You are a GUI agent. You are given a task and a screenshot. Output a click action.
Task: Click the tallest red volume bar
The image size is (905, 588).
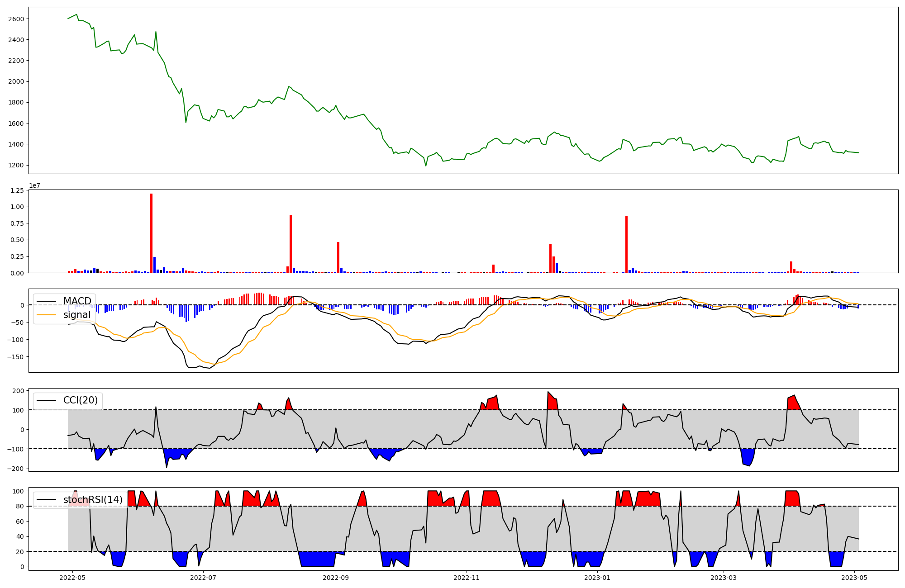[x=151, y=233]
